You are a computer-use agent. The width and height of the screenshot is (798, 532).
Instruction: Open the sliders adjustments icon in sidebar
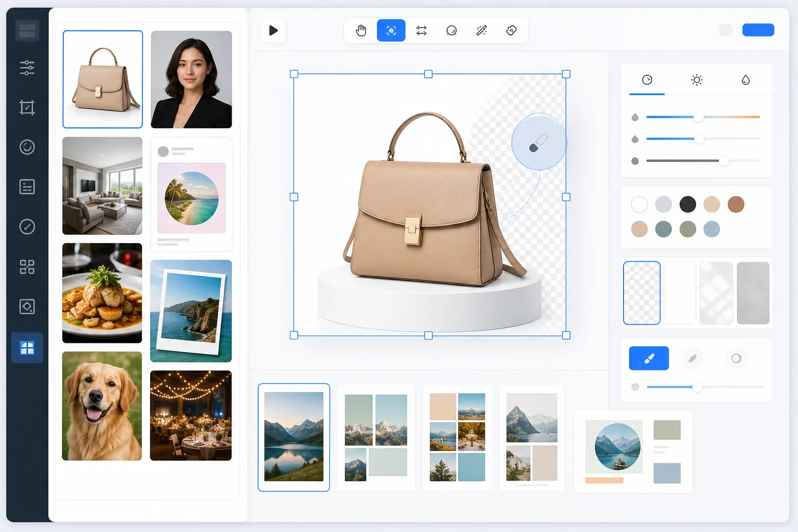point(27,68)
